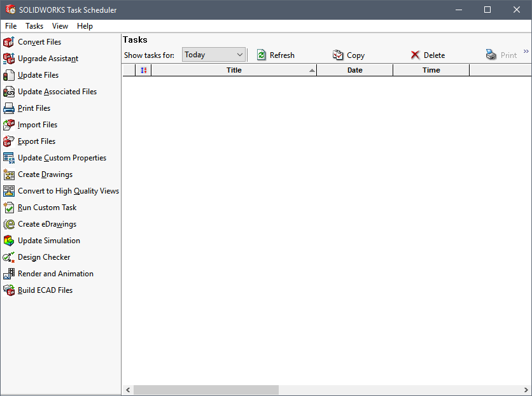This screenshot has width=532, height=396.
Task: Expand the toolbar overflow chevron
Action: point(526,51)
